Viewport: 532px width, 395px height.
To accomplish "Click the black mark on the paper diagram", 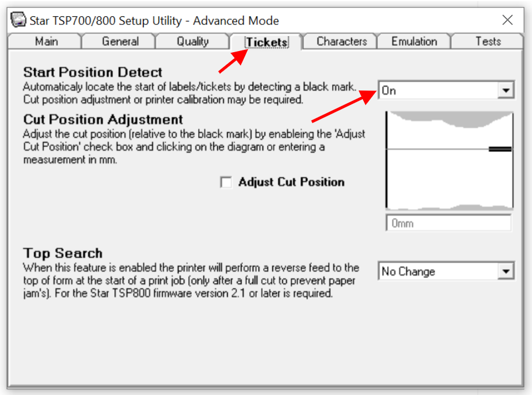I will click(500, 149).
